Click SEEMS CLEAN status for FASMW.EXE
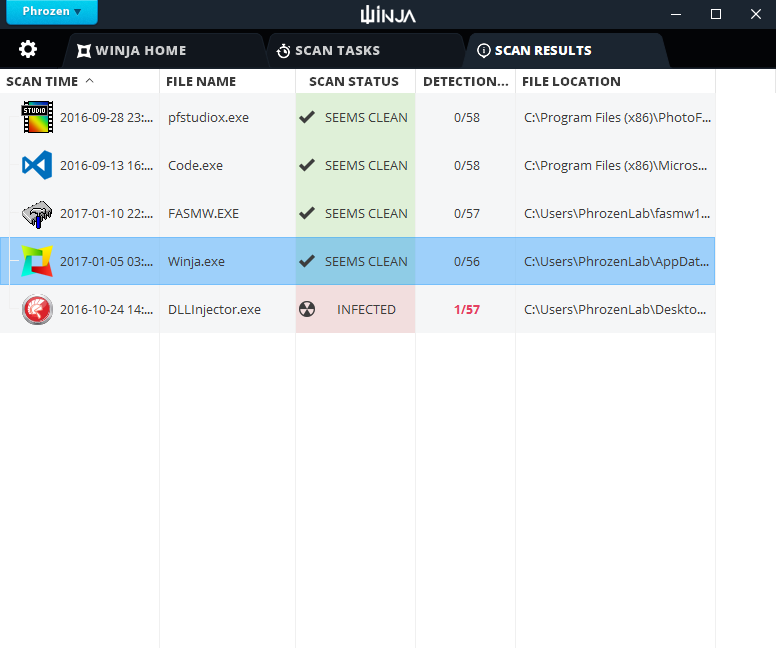The image size is (776, 648). point(366,213)
